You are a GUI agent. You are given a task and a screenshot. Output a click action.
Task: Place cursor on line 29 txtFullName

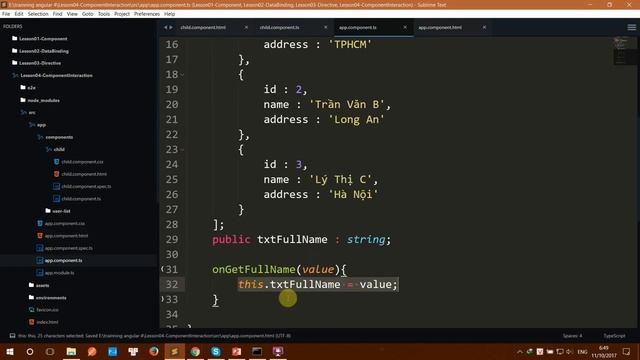point(292,240)
